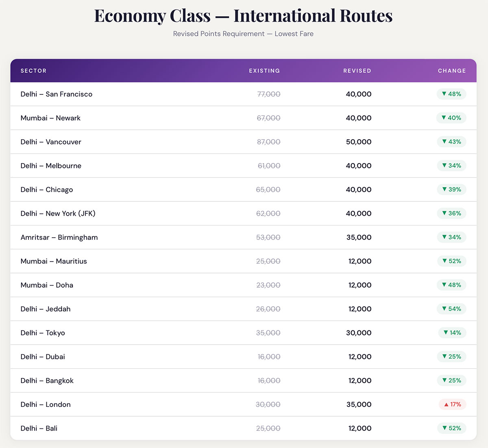
Task: Click the green down-arrow beside 48% for Delhi – San Francisco
Action: tap(444, 94)
